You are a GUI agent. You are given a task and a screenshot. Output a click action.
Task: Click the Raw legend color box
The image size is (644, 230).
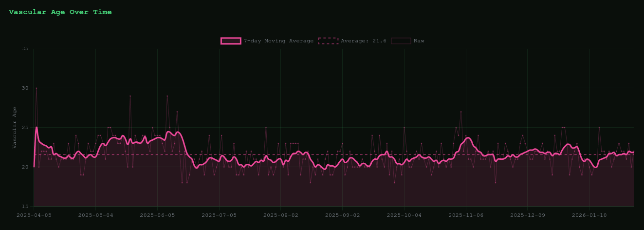pos(401,41)
